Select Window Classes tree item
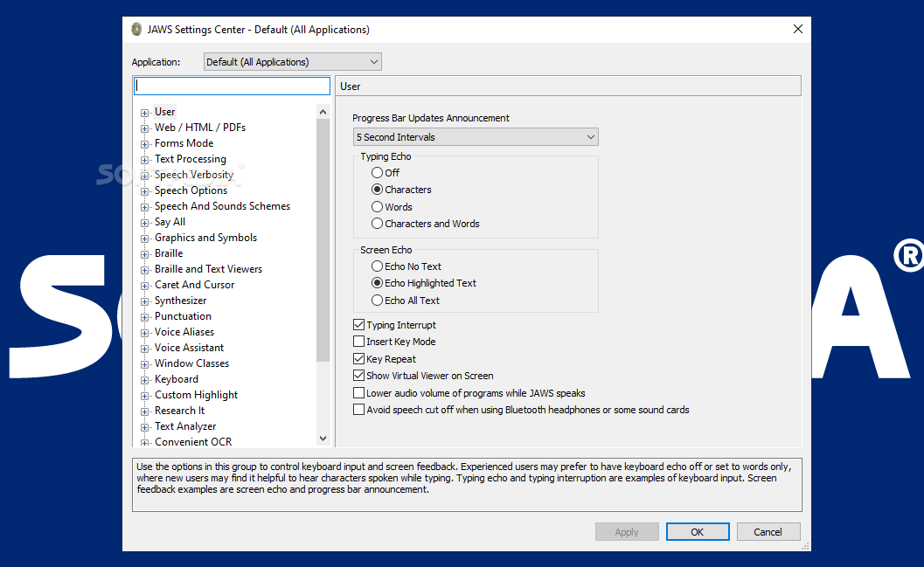924x567 pixels. pyautogui.click(x=191, y=363)
